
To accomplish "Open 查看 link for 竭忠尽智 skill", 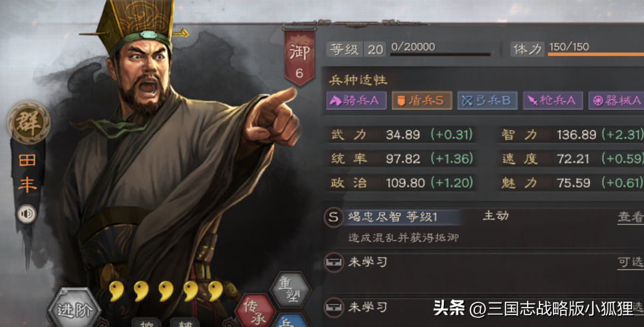I will pyautogui.click(x=631, y=217).
